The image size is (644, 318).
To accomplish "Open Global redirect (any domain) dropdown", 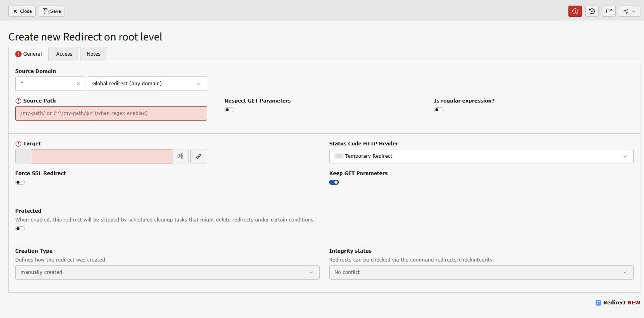I will 147,84.
